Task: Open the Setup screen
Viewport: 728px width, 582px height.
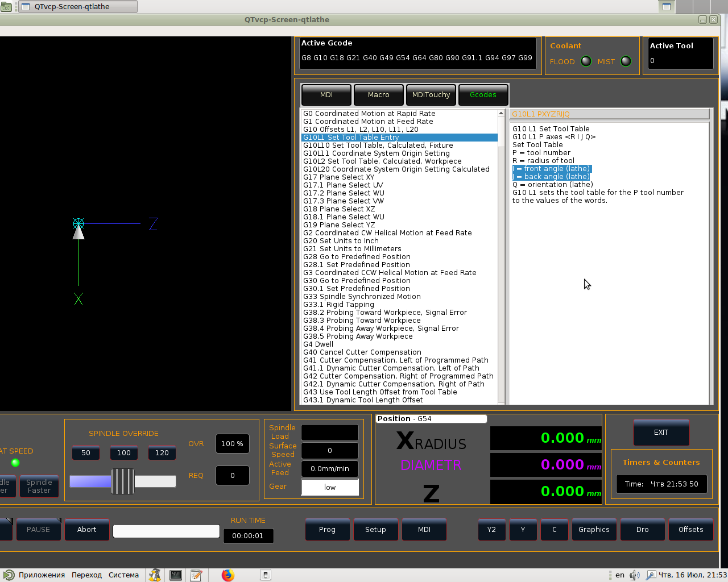Action: coord(375,530)
